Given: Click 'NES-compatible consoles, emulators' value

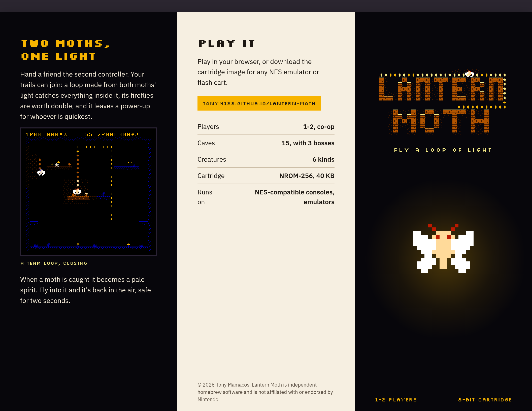Looking at the screenshot, I should (x=294, y=197).
